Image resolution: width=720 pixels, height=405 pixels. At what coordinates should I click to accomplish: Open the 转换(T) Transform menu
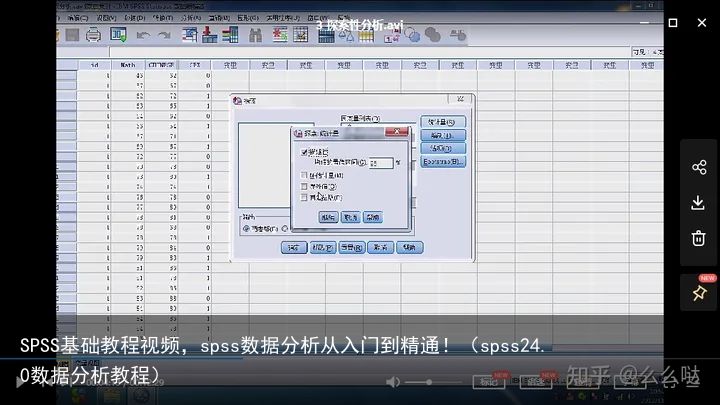[x=163, y=18]
